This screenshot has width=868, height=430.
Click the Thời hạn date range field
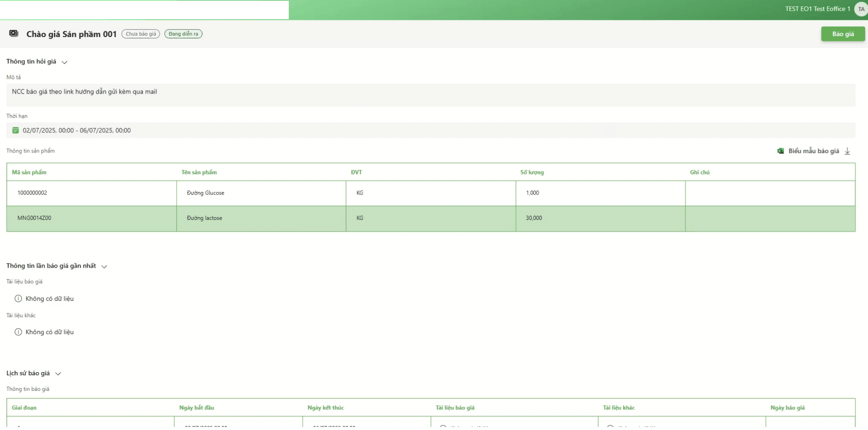click(x=431, y=130)
